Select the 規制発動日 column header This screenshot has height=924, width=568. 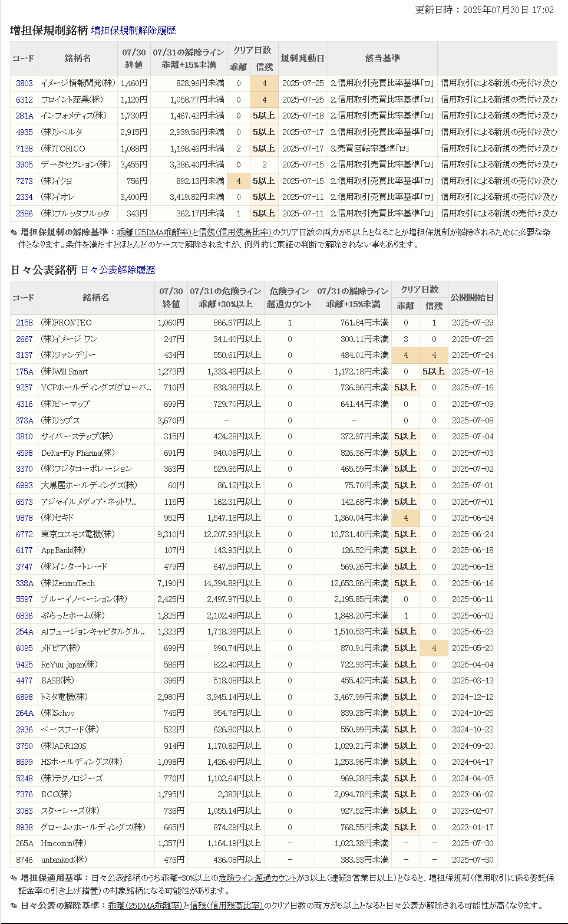click(303, 58)
